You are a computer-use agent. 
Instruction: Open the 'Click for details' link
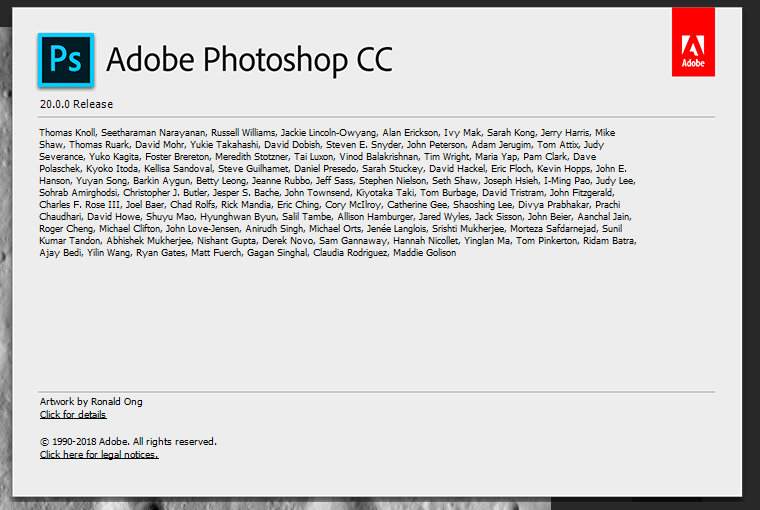[73, 414]
